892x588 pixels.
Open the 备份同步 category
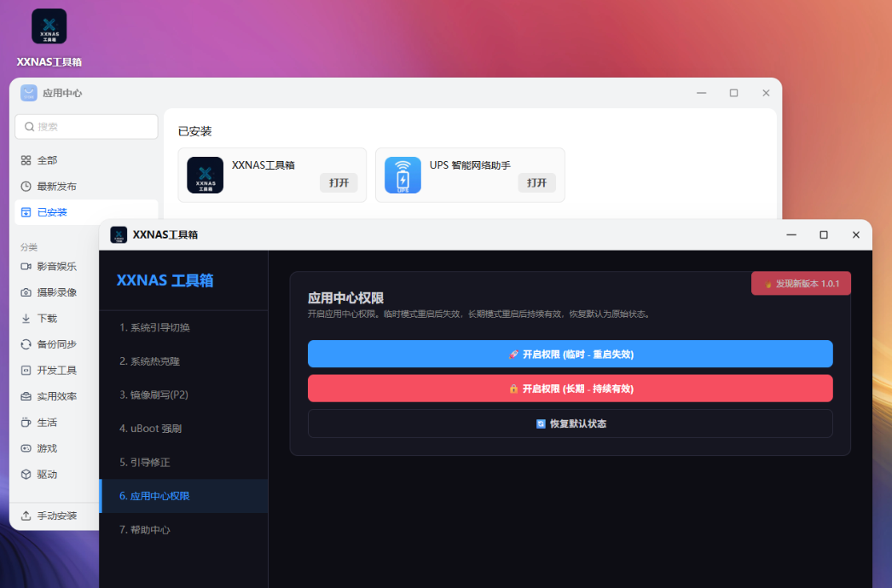[x=56, y=344]
